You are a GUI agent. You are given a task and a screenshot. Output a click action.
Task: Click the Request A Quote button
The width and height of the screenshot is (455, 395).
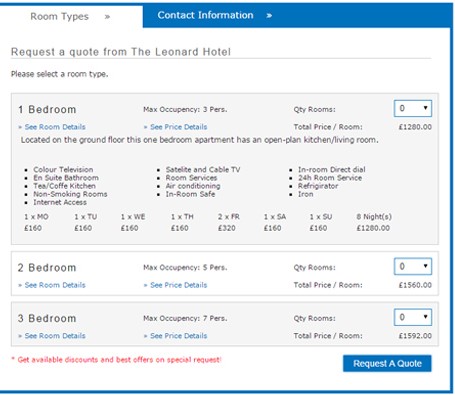click(387, 363)
